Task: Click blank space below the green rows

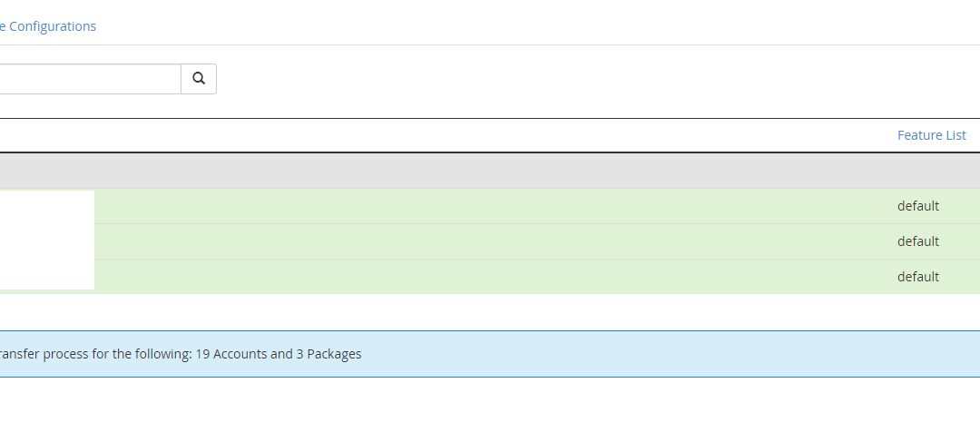Action: click(490, 312)
